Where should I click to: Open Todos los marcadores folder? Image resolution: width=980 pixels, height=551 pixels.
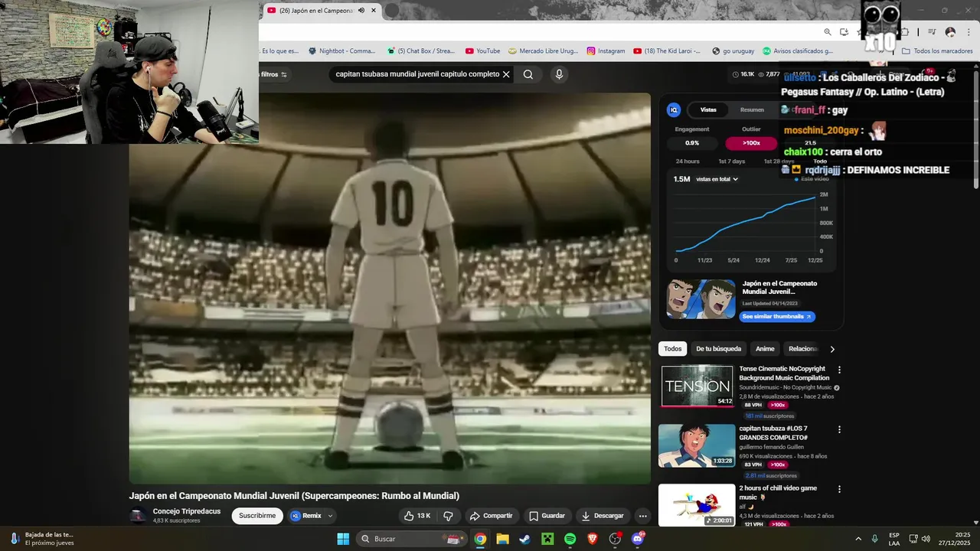[937, 51]
